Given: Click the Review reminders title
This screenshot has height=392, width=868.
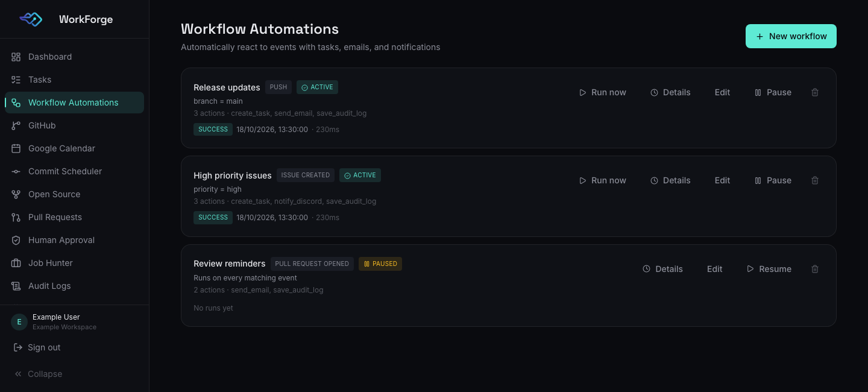Looking at the screenshot, I should [230, 264].
